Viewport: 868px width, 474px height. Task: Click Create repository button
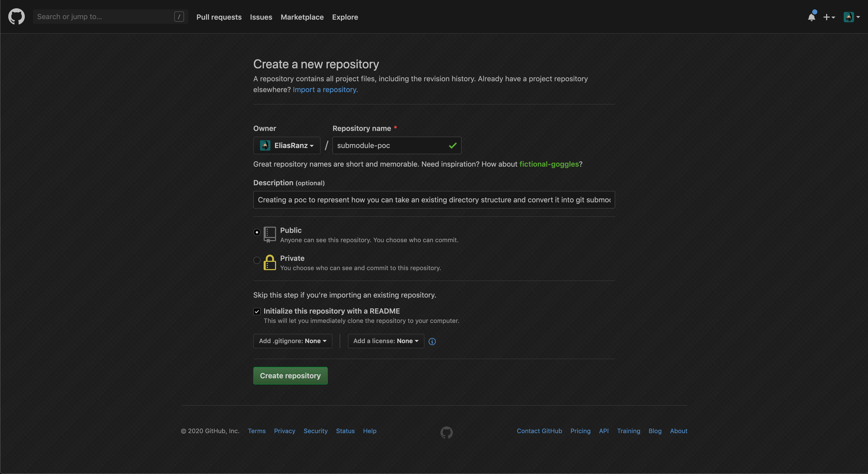[291, 375]
